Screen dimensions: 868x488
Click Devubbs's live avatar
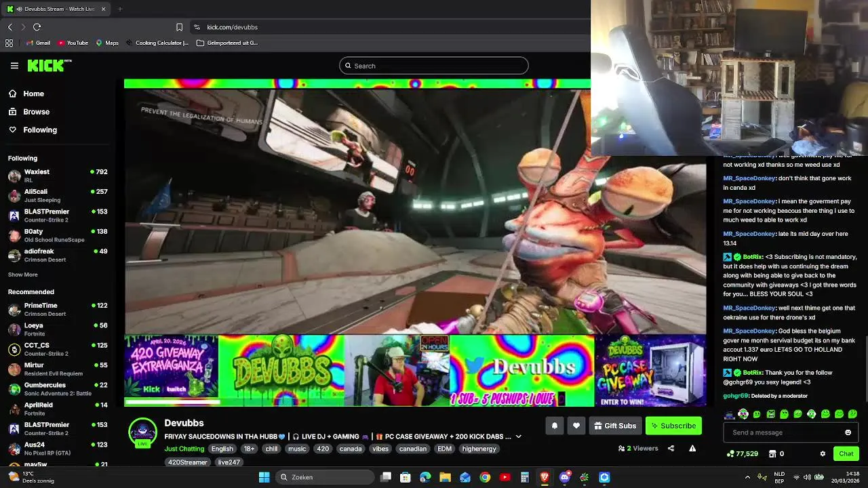pos(142,432)
